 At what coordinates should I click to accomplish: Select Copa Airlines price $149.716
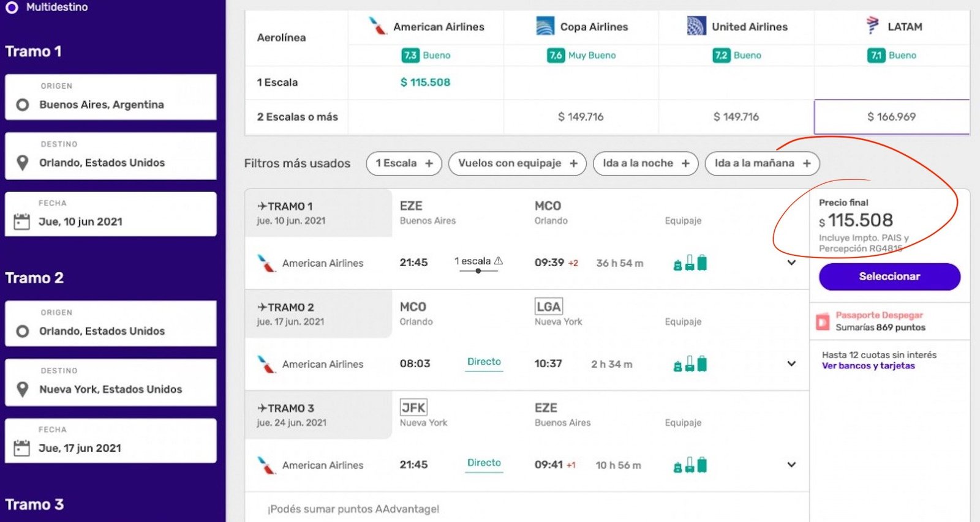[581, 116]
